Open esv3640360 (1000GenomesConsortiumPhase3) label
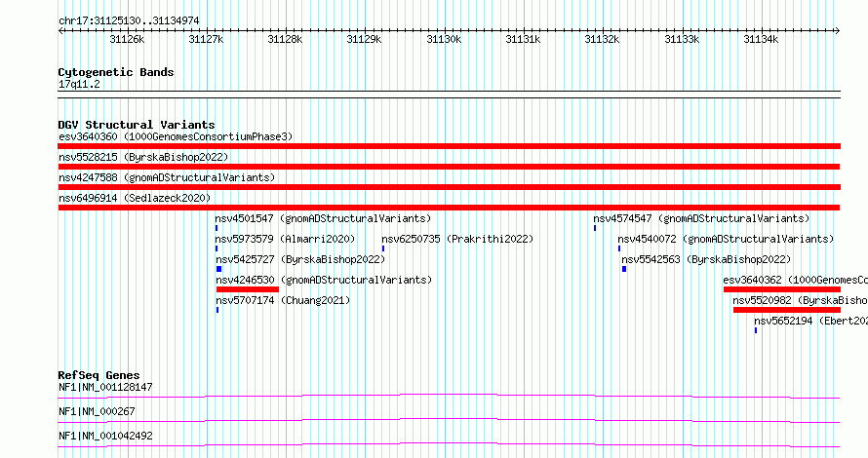Screen dimensions: 868x458 tap(176, 136)
